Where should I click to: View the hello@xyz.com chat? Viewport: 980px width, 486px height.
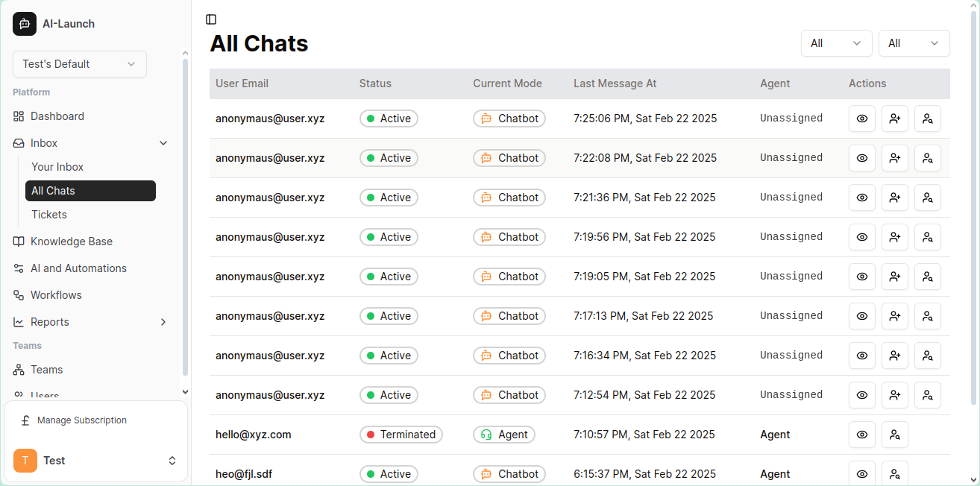pyautogui.click(x=862, y=435)
